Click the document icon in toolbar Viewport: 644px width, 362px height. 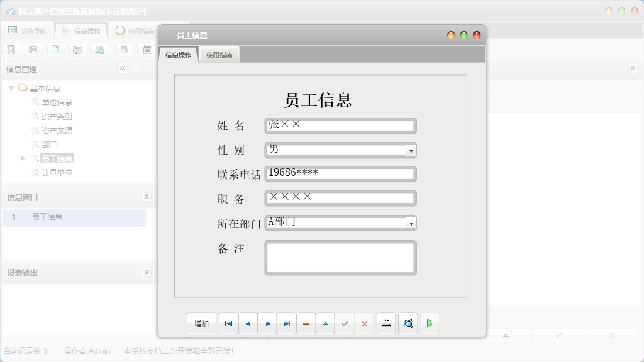pos(56,49)
